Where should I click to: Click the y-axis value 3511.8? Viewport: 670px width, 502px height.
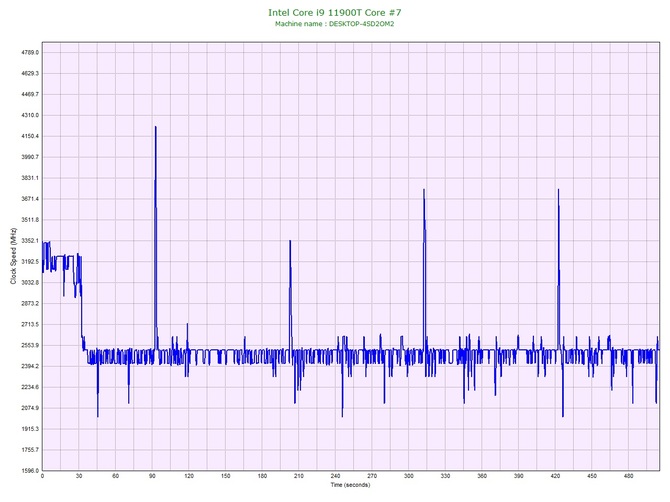pos(30,220)
